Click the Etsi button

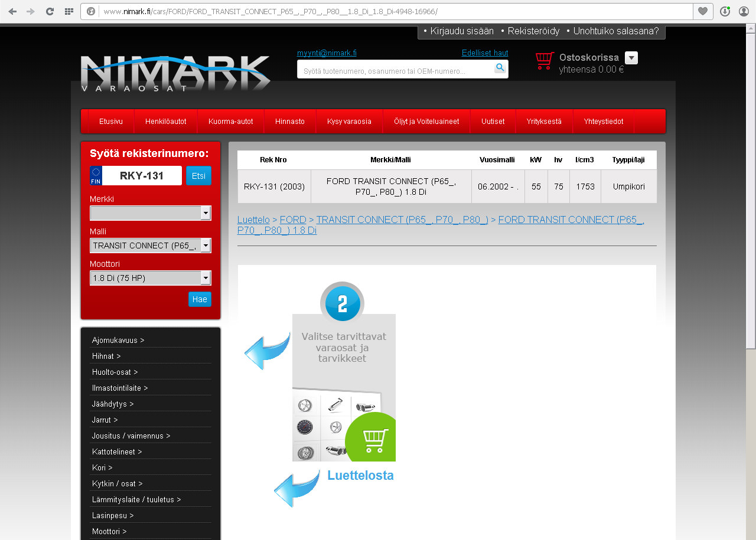pyautogui.click(x=198, y=176)
